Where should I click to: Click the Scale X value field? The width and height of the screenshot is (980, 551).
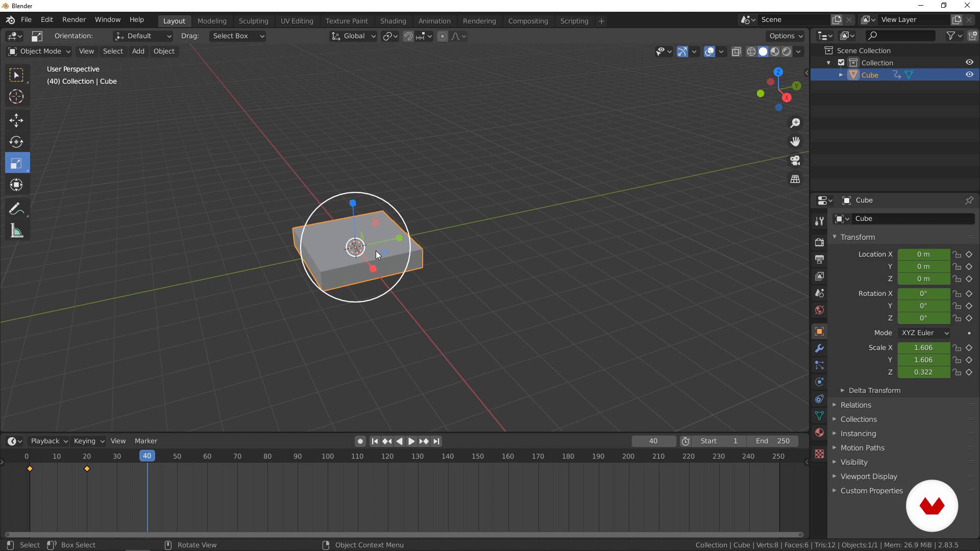point(924,347)
